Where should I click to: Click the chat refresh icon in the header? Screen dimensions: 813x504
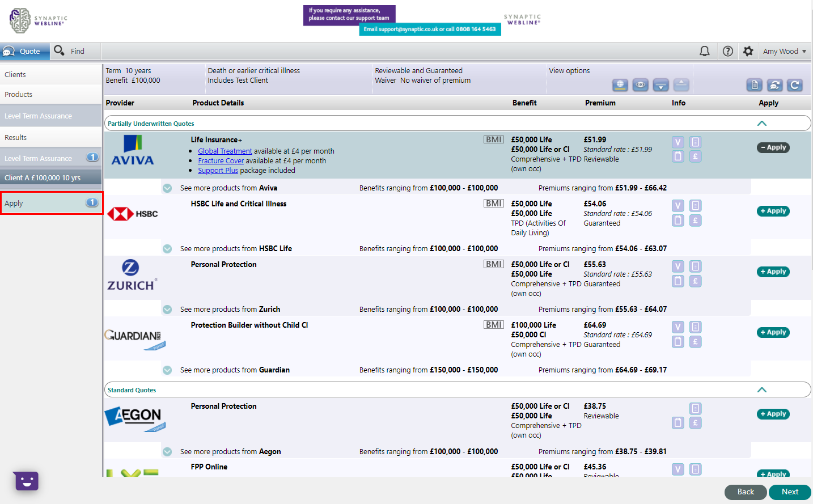[774, 85]
